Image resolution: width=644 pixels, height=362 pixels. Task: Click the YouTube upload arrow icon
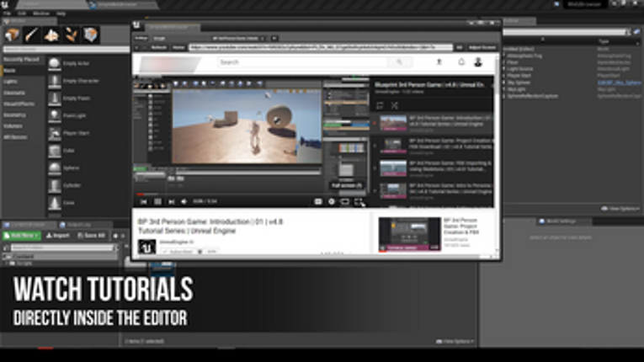[439, 62]
